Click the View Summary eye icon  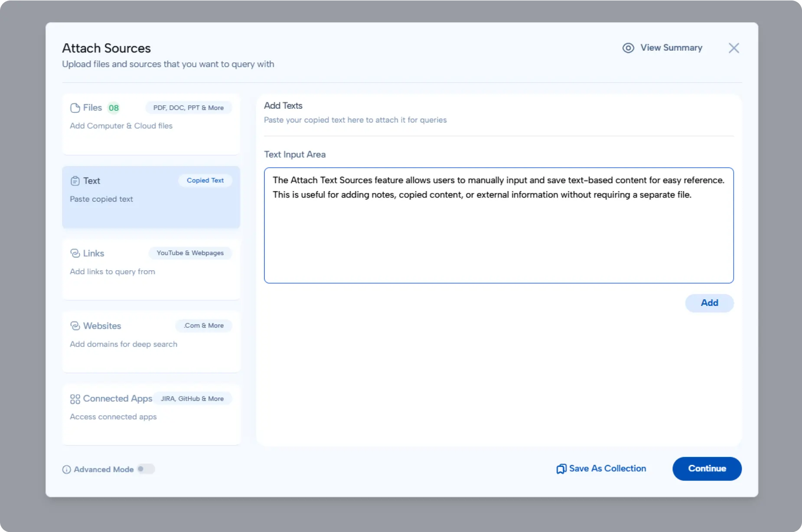(x=628, y=48)
